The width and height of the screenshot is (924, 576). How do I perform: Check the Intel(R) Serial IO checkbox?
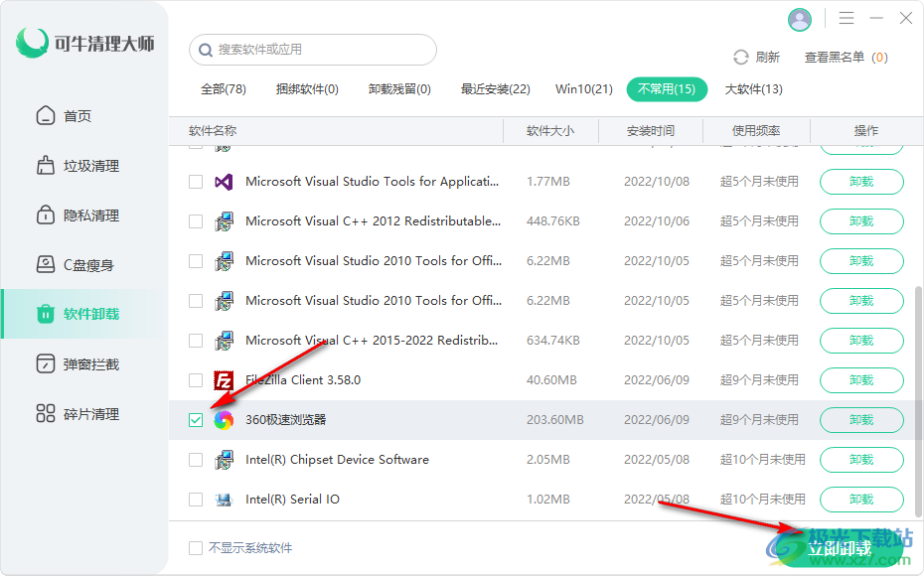point(196,500)
